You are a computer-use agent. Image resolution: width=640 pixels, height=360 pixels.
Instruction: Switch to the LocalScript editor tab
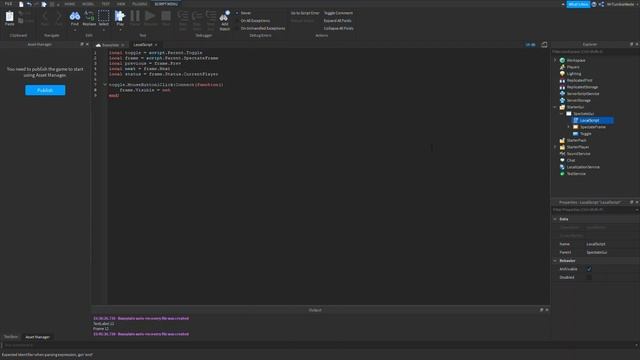pyautogui.click(x=143, y=44)
